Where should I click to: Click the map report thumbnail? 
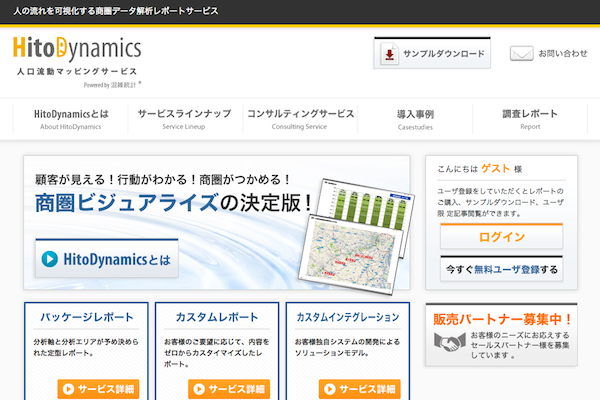(350, 255)
